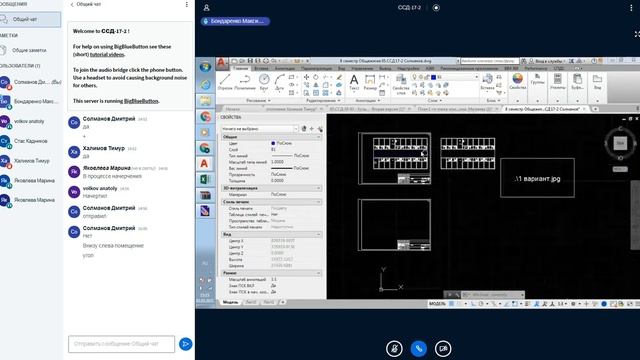Click the Insert block (Вставка) icon
Screen dimensions: 640x360
tap(487, 81)
